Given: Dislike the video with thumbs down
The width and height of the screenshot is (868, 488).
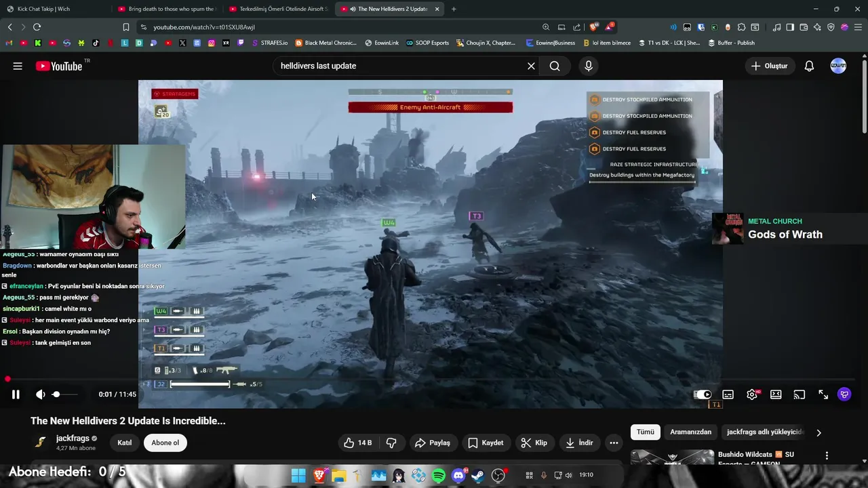Looking at the screenshot, I should (391, 443).
